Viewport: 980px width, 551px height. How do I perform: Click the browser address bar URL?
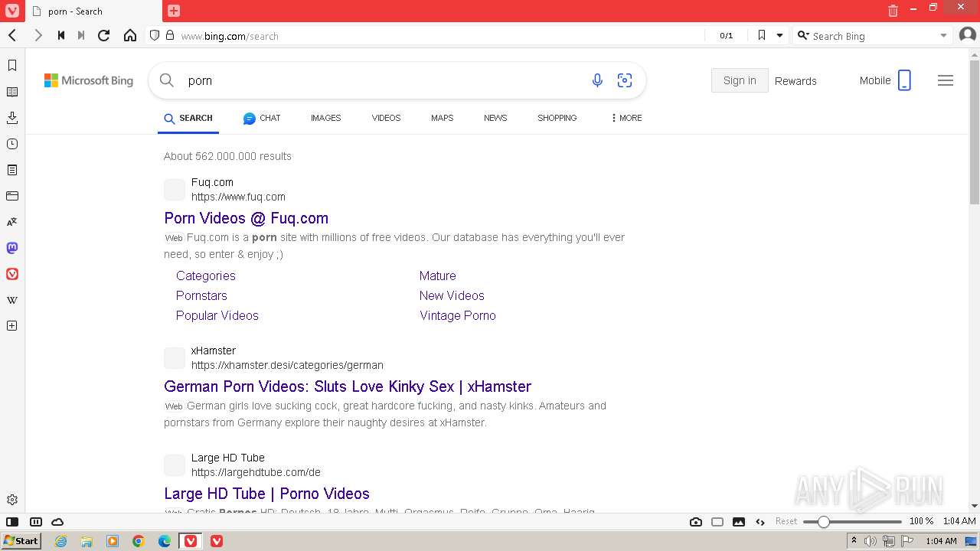click(x=230, y=36)
